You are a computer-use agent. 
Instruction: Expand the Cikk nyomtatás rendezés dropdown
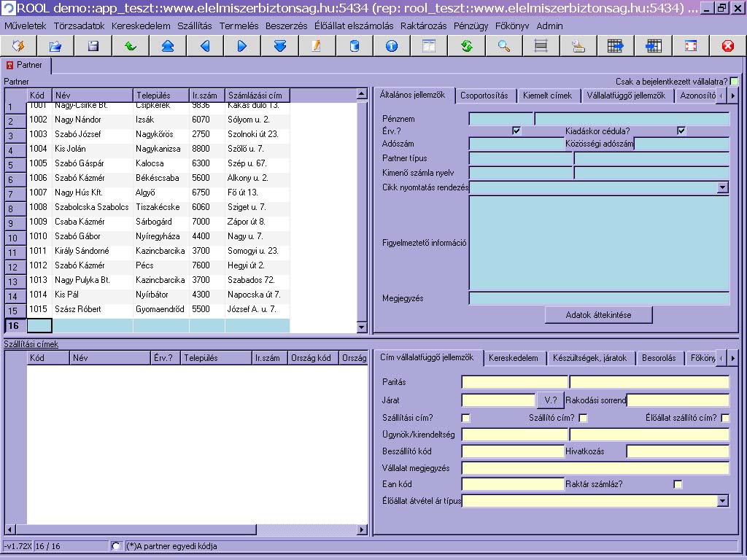click(x=722, y=187)
